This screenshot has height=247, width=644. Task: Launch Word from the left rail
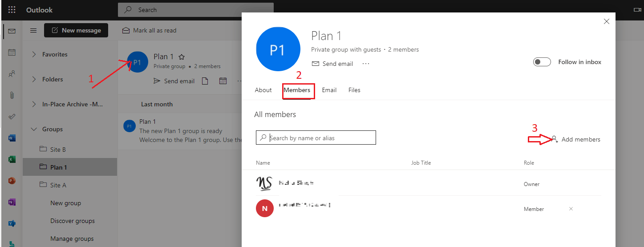coord(12,138)
